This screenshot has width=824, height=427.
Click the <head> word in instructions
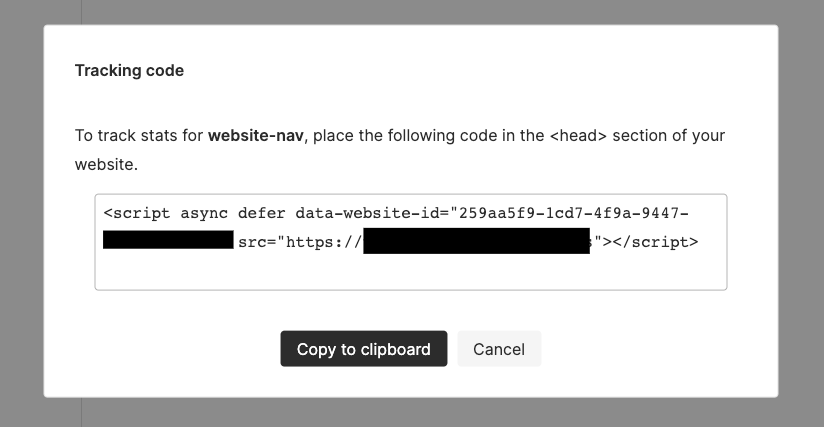point(578,136)
